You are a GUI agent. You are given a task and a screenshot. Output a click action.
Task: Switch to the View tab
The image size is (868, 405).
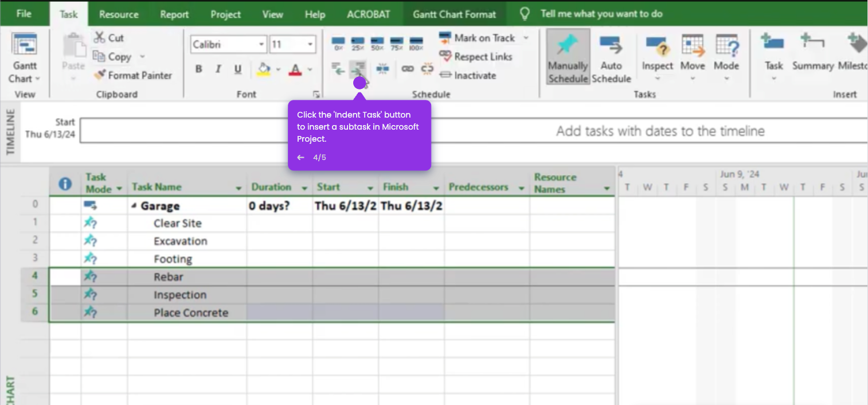pos(272,14)
